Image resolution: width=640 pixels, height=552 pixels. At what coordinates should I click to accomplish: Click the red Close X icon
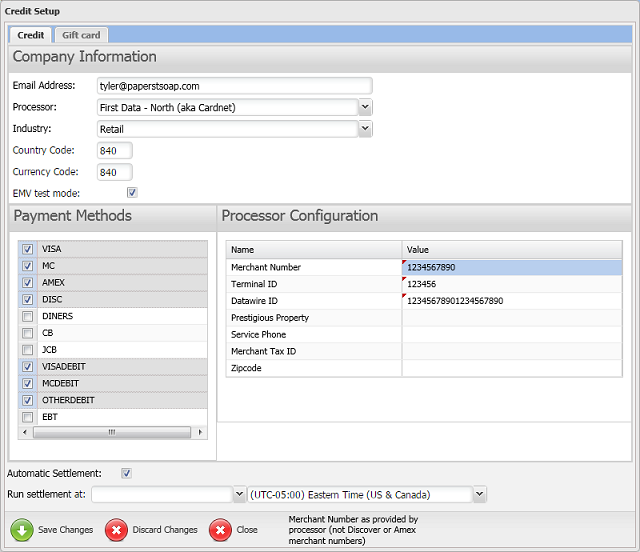[220, 530]
